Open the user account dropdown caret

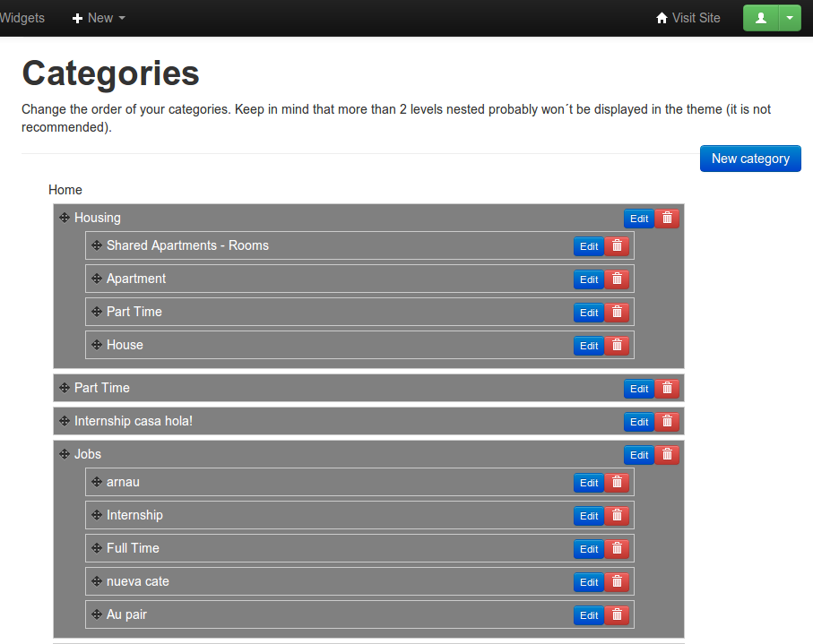[790, 18]
